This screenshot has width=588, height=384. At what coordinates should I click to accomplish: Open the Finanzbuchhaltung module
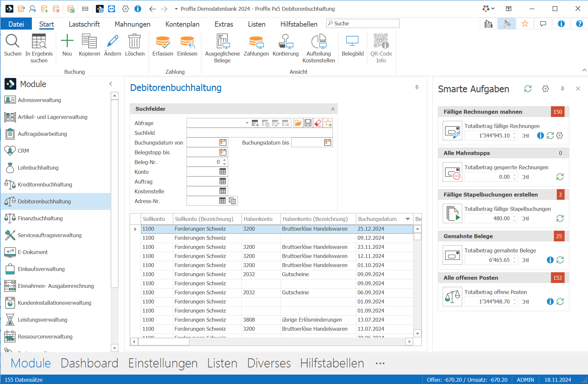click(x=56, y=218)
